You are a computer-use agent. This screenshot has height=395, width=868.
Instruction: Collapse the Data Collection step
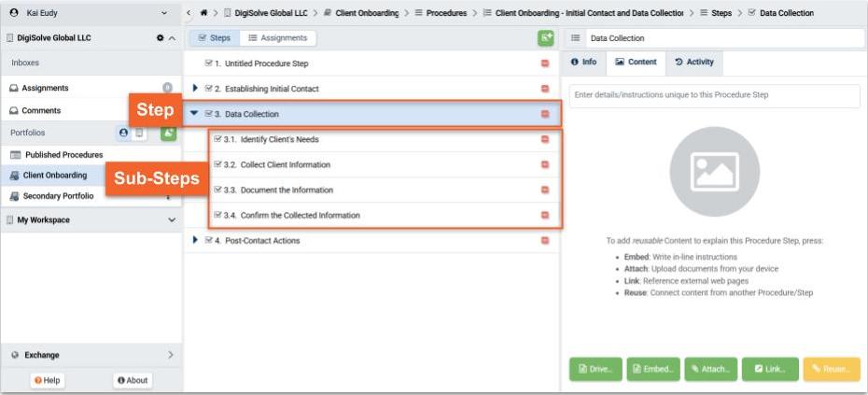pos(194,114)
